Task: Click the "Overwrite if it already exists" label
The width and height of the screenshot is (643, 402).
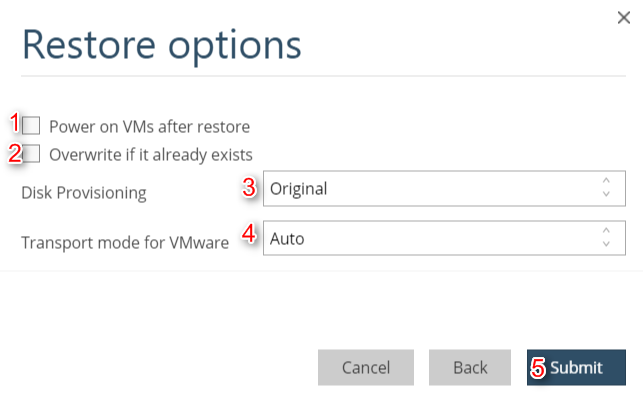Action: [150, 155]
